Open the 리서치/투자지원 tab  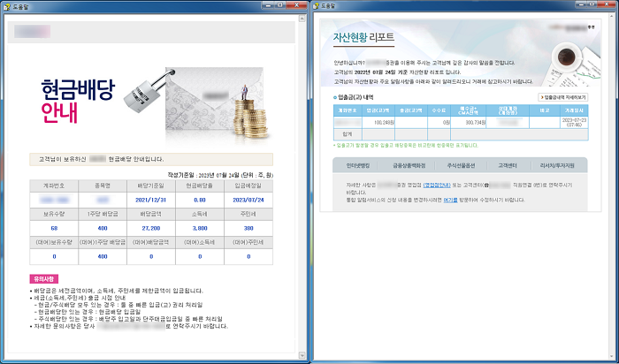(x=557, y=166)
